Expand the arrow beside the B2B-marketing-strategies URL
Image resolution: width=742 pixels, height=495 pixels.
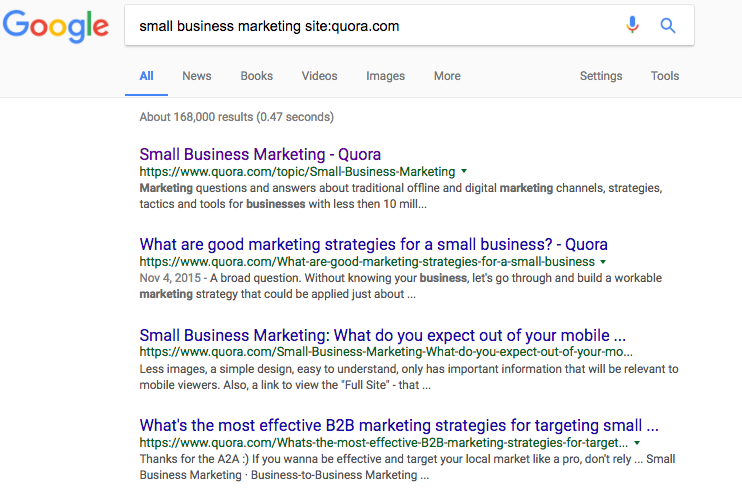[637, 443]
